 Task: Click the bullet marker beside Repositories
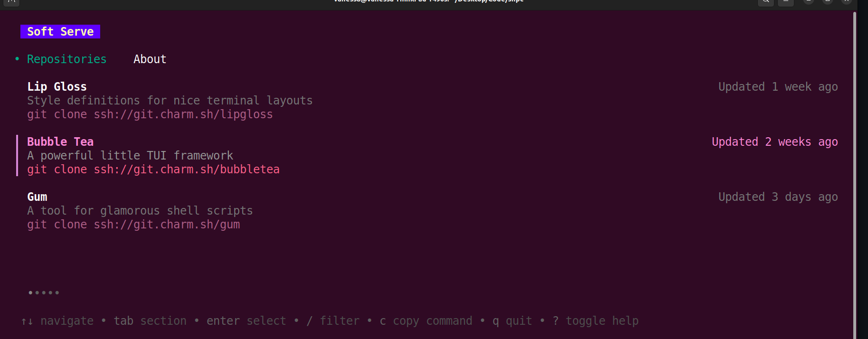coord(17,59)
